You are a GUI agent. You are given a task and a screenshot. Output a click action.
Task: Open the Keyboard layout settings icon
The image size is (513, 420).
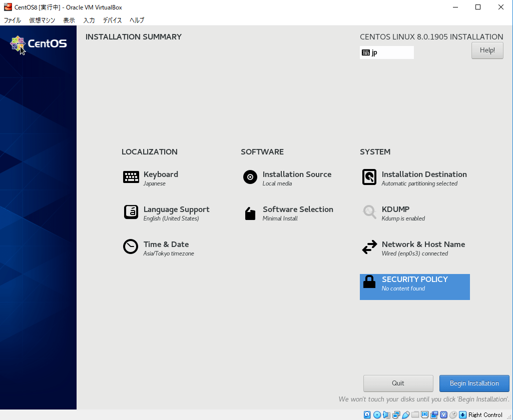pos(131,177)
